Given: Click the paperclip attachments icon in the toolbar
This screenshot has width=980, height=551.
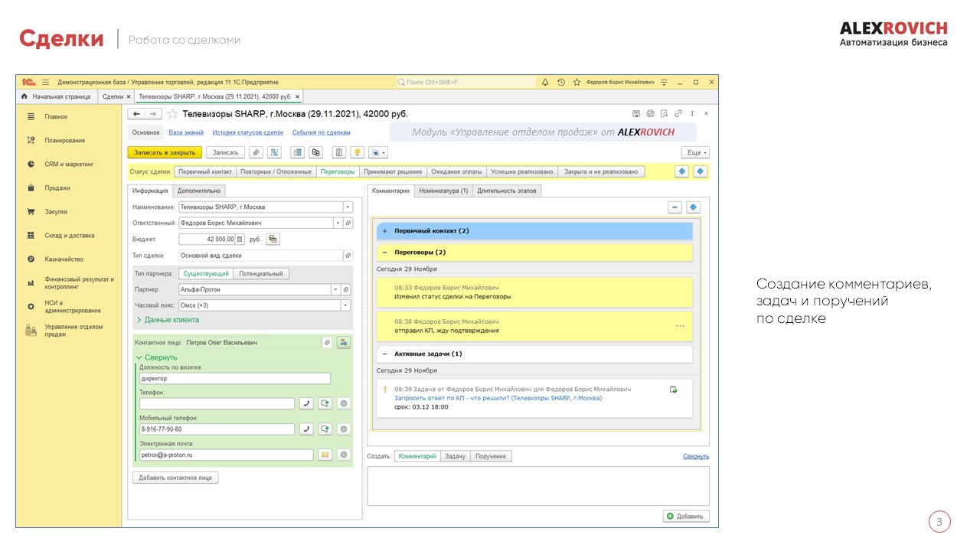Looking at the screenshot, I should tap(256, 152).
